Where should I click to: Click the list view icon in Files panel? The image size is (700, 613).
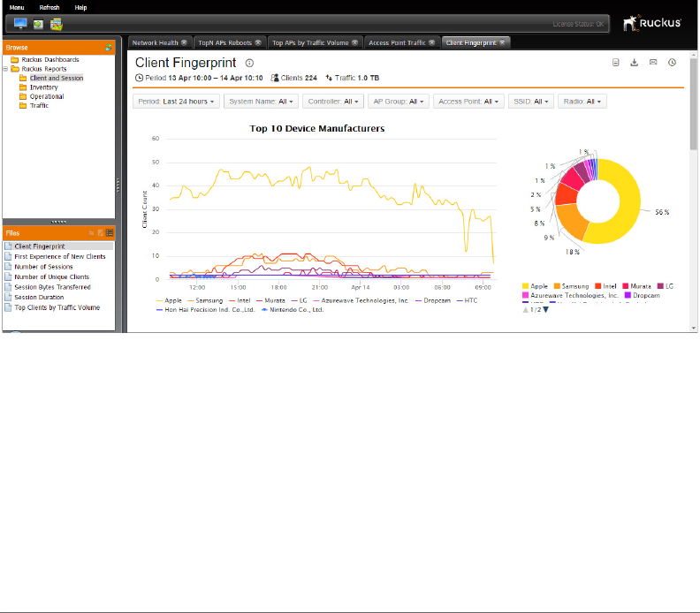110,233
